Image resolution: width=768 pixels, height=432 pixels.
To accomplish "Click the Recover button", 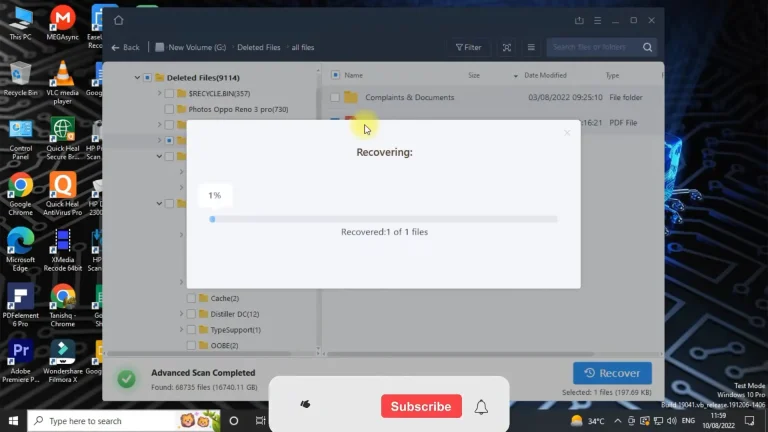I will 612,373.
